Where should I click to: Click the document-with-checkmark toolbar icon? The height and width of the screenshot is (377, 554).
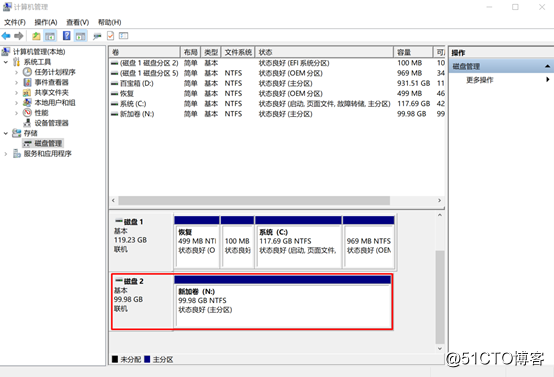tap(111, 36)
